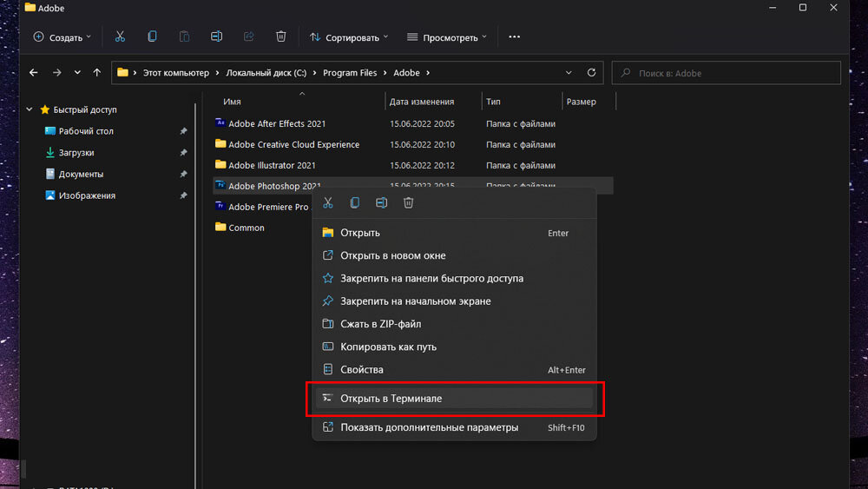The width and height of the screenshot is (868, 489).
Task: Click the Copy icon in the top toolbar
Action: tap(152, 37)
